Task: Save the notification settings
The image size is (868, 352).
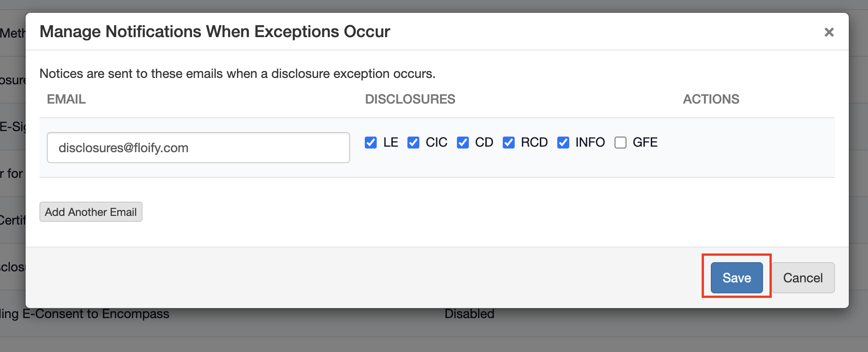Action: coord(736,278)
